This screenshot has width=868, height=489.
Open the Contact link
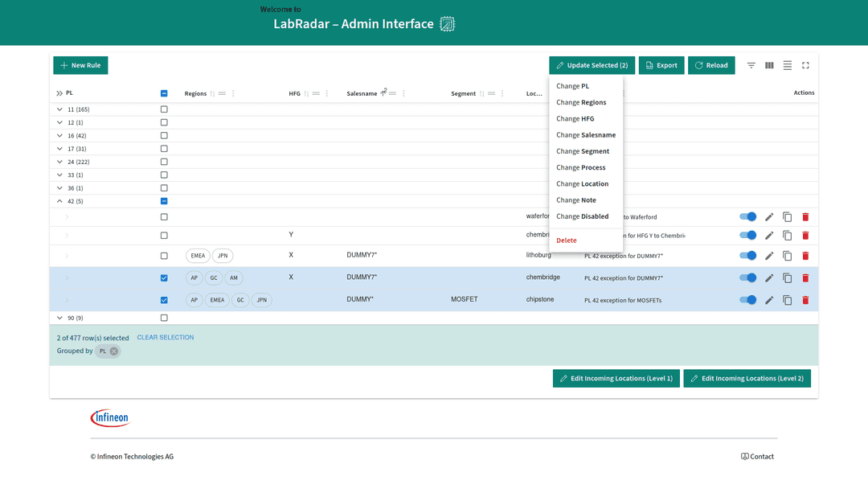pyautogui.click(x=757, y=457)
